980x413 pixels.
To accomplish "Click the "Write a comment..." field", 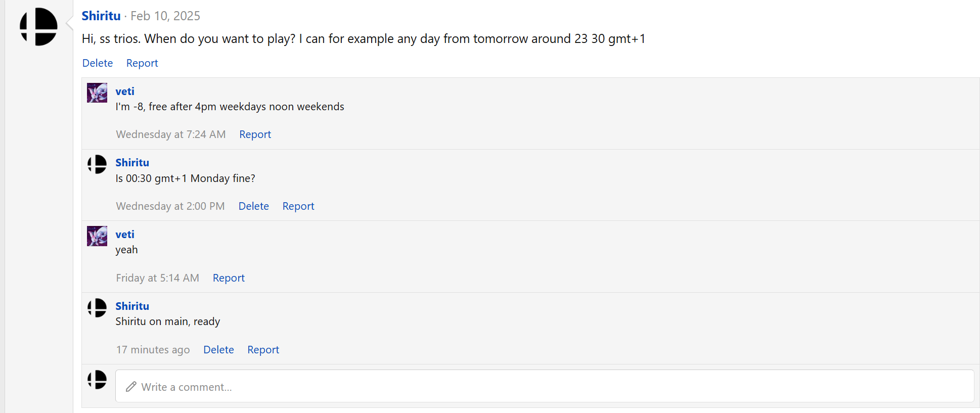I will pyautogui.click(x=544, y=387).
